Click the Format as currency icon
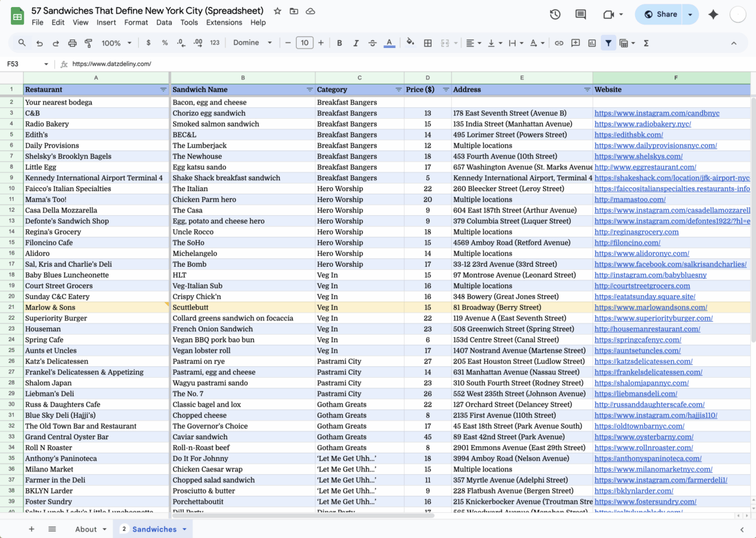This screenshot has width=756, height=538. coord(147,43)
